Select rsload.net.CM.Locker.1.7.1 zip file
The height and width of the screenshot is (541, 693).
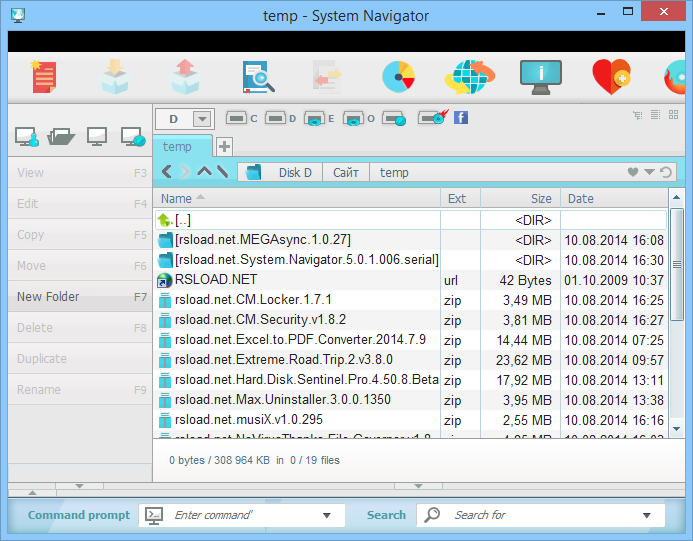click(x=253, y=300)
